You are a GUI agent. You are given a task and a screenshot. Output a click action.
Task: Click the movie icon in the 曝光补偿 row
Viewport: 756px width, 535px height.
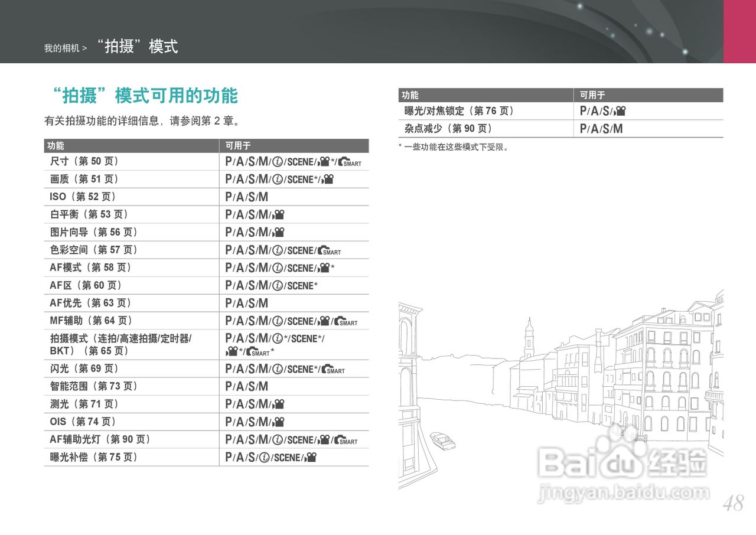(x=311, y=458)
